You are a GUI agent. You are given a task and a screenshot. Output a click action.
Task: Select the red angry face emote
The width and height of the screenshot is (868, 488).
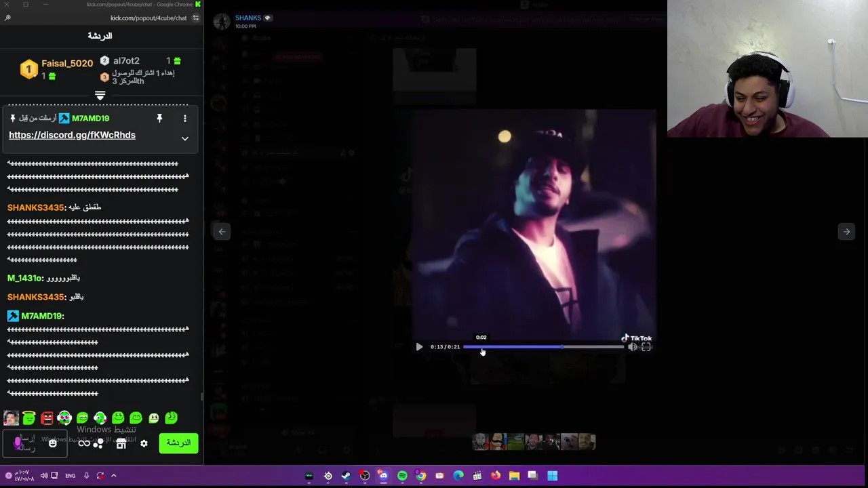(47, 418)
